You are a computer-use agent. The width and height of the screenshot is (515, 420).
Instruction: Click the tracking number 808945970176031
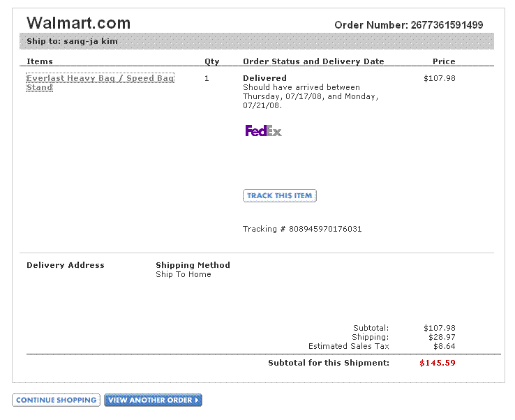325,229
